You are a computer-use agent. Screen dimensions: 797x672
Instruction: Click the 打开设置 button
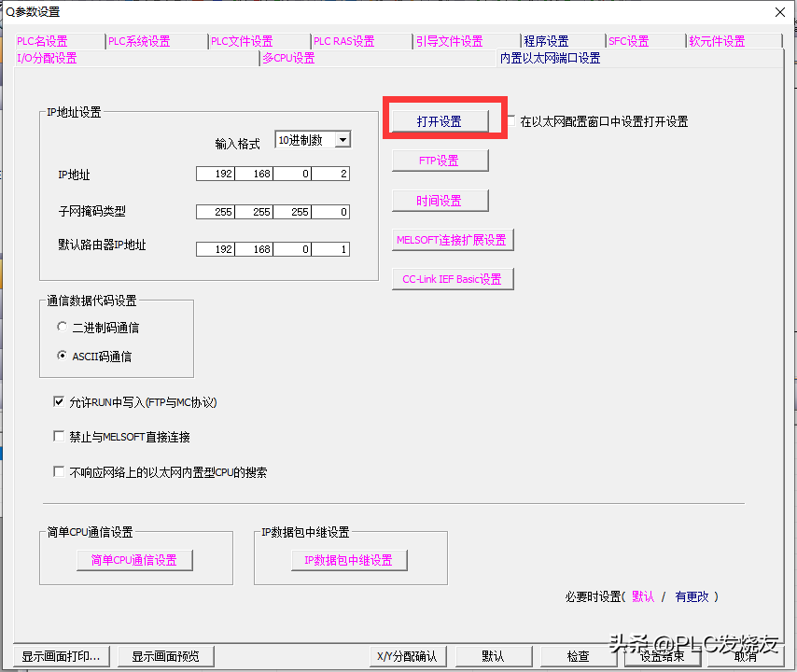[439, 121]
